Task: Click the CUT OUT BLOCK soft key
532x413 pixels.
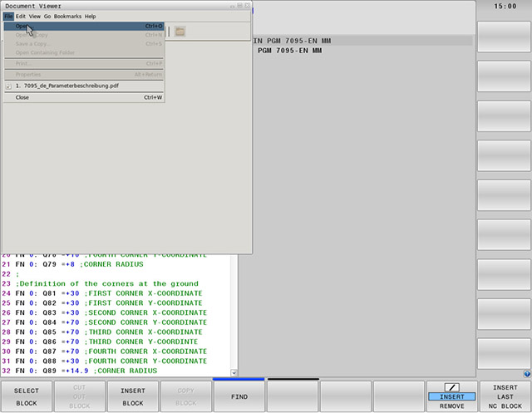Action: [x=80, y=396]
